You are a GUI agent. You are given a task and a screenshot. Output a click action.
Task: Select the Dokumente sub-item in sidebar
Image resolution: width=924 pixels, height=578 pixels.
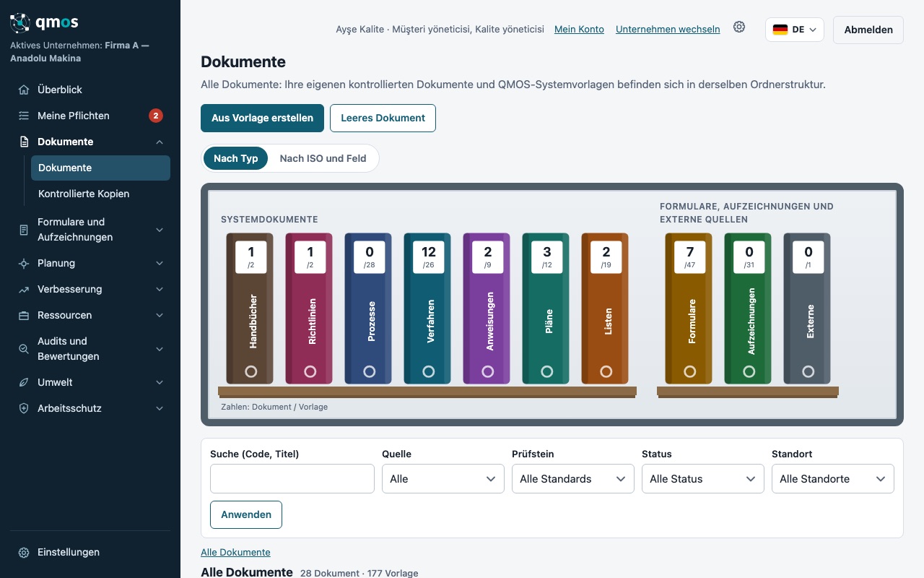[100, 168]
